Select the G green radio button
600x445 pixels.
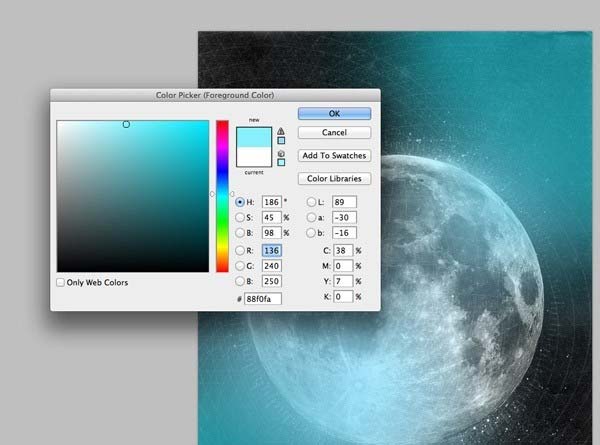(240, 266)
